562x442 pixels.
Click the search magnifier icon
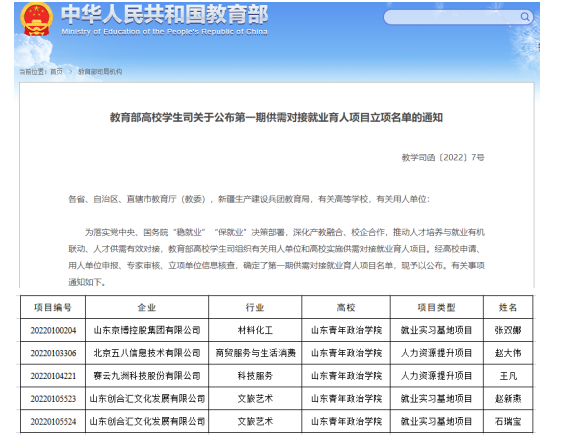525,17
